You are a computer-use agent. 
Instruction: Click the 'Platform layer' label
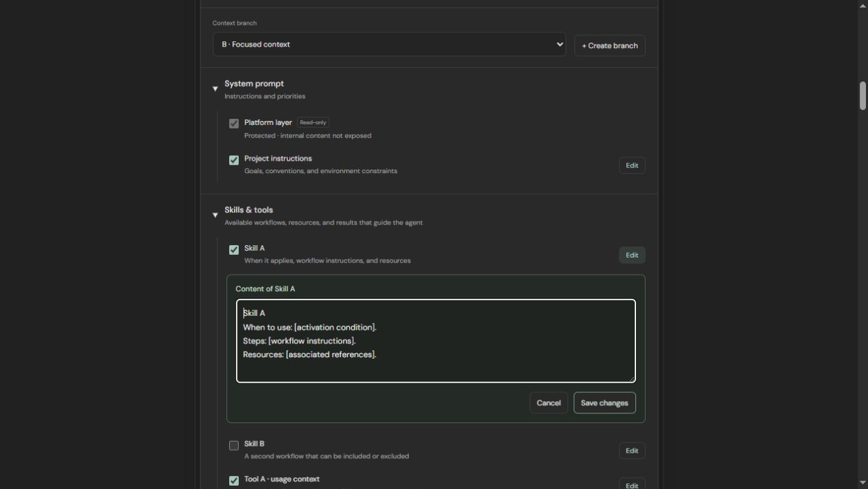tap(268, 122)
